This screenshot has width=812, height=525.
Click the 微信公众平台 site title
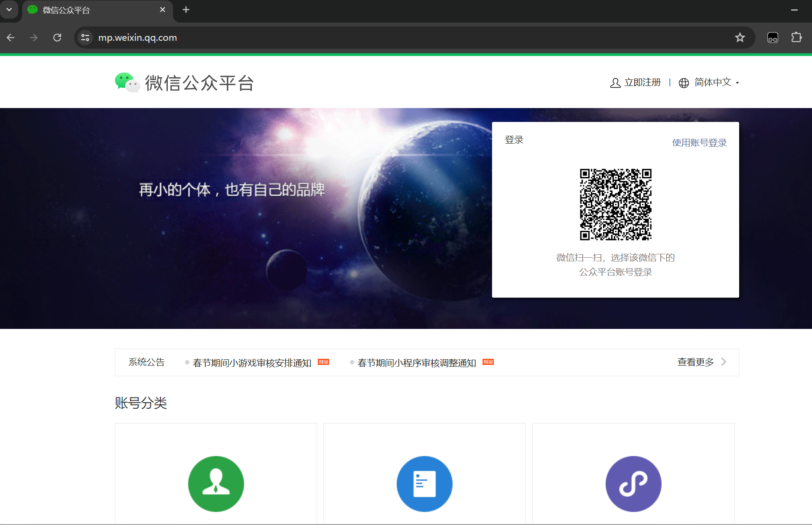(199, 83)
